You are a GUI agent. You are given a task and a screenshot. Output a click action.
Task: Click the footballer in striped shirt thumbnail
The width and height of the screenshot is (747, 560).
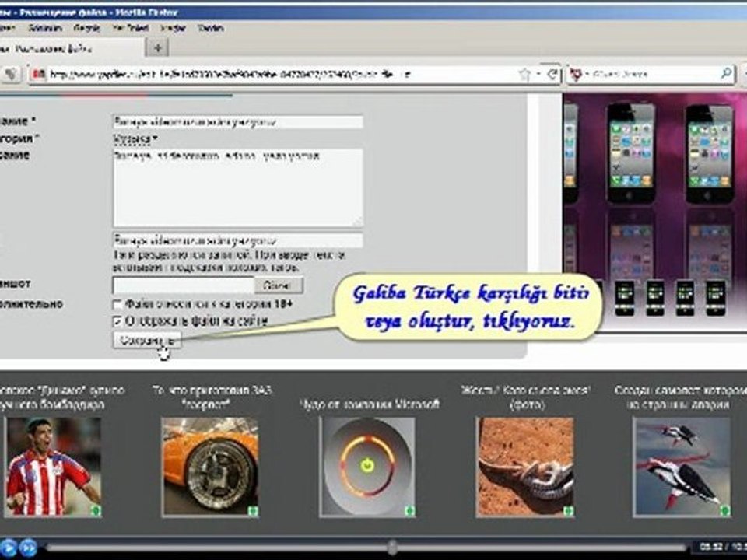54,467
